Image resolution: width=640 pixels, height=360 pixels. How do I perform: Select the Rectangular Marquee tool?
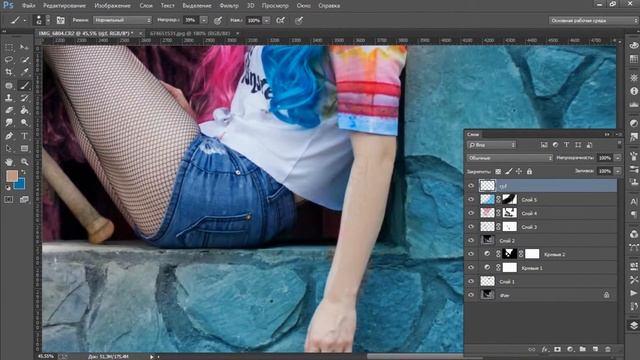point(9,47)
